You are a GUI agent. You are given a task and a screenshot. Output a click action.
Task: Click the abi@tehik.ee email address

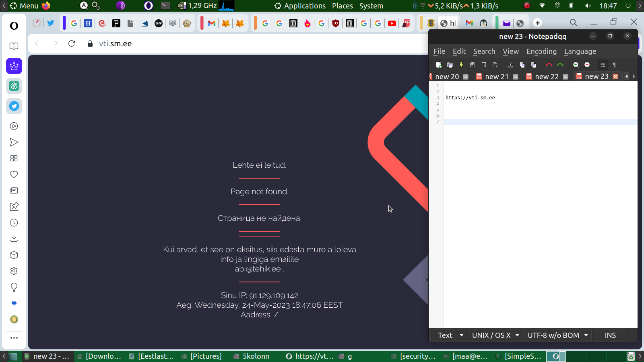[x=258, y=269]
